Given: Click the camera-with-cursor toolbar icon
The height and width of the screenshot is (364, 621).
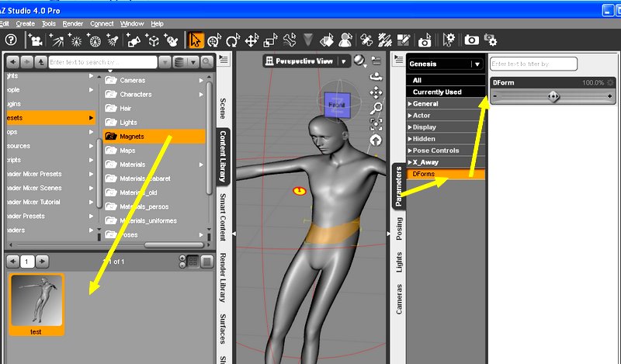Looking at the screenshot, I should 425,40.
